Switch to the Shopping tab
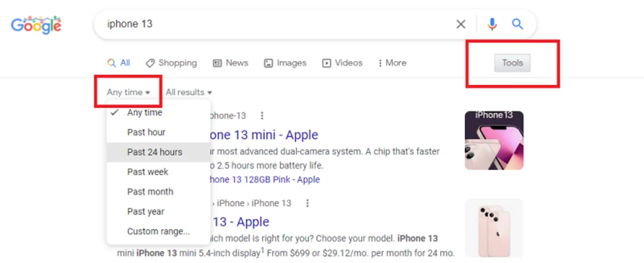The width and height of the screenshot is (644, 263). [x=171, y=63]
